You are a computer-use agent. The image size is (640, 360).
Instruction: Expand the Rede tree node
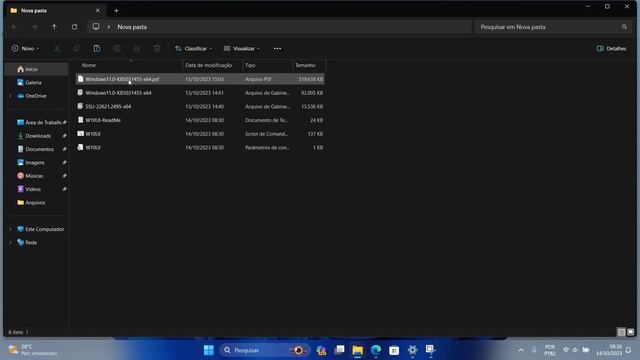click(11, 242)
